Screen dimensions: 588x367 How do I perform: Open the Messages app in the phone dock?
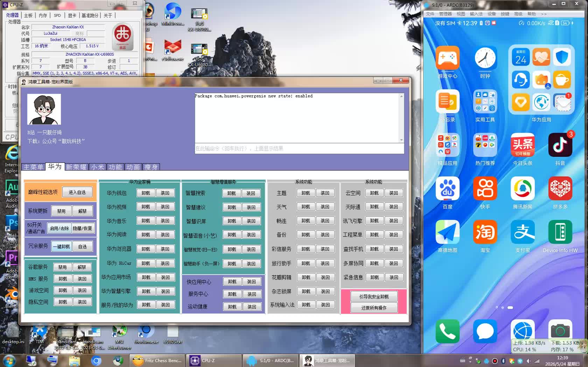pos(485,331)
